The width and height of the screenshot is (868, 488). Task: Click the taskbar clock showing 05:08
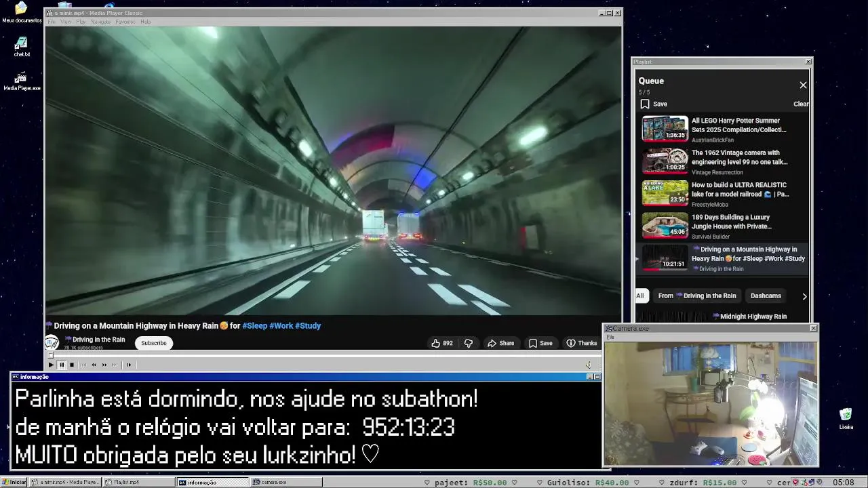843,483
